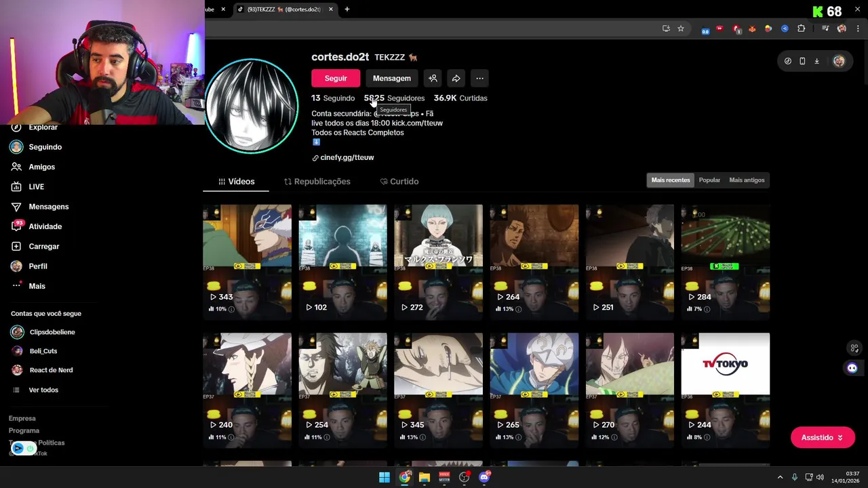This screenshot has width=868, height=488.
Task: Click the Programa footer link
Action: pos(24,431)
